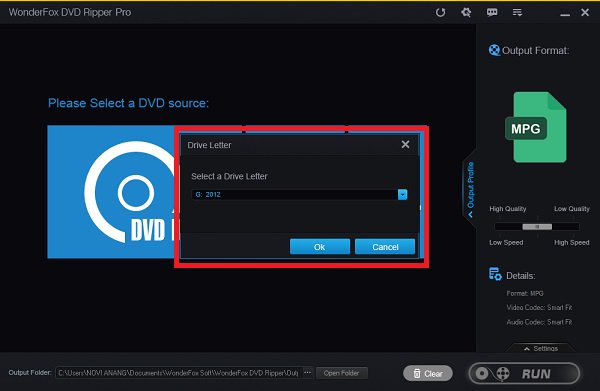Close the Drive Letter dialog with X

[405, 144]
